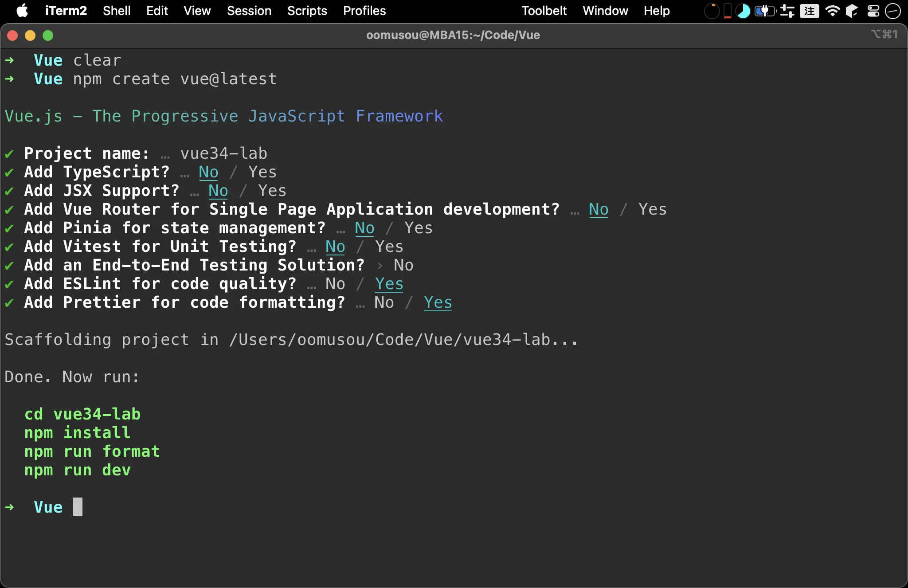908x588 pixels.
Task: Click Yes option on Vue Router line
Action: coord(653,209)
